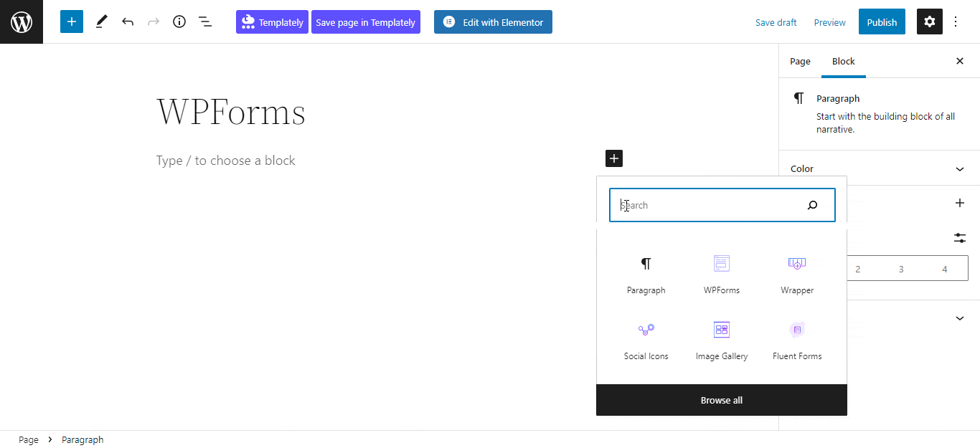Image resolution: width=980 pixels, height=448 pixels.
Task: Click Paragraph in the breadcrumb
Action: pyautogui.click(x=83, y=439)
